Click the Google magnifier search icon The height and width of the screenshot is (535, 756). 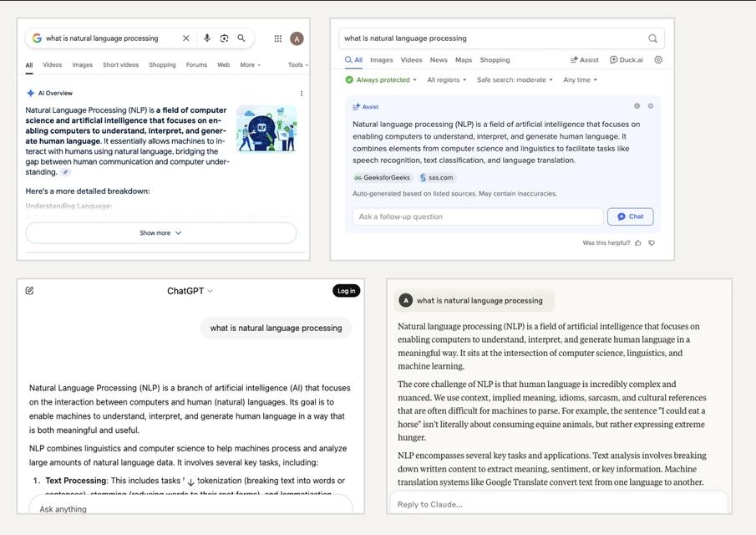[x=241, y=38]
